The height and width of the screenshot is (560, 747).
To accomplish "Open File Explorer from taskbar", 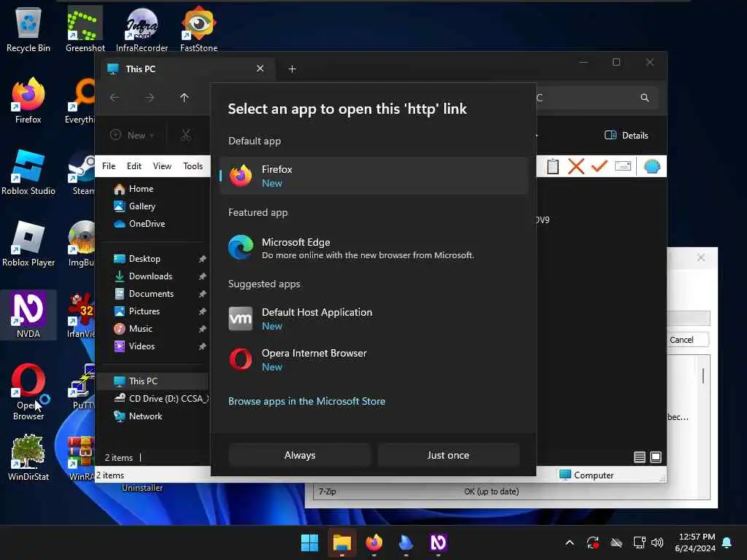I will tap(341, 542).
